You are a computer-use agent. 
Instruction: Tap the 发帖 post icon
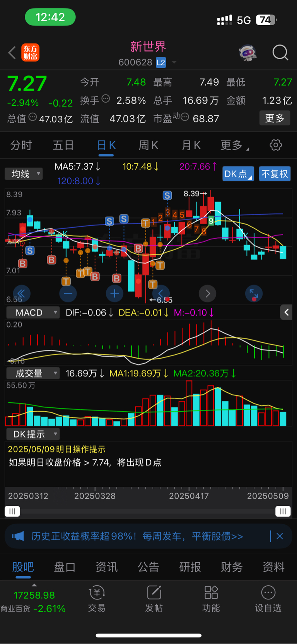pyautogui.click(x=154, y=599)
